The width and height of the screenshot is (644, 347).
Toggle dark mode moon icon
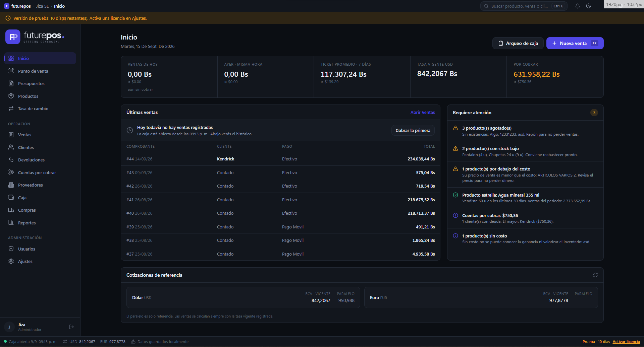pos(589,6)
